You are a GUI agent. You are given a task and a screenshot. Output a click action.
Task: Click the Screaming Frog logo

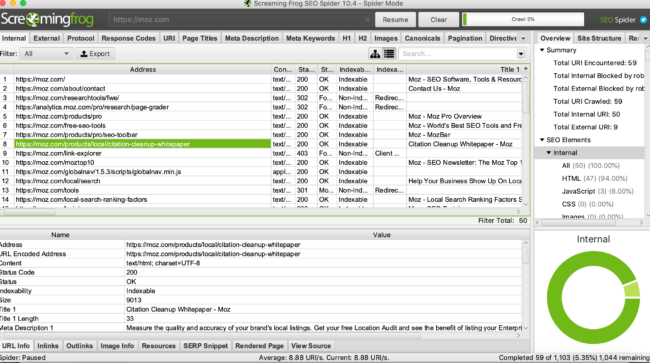click(47, 19)
